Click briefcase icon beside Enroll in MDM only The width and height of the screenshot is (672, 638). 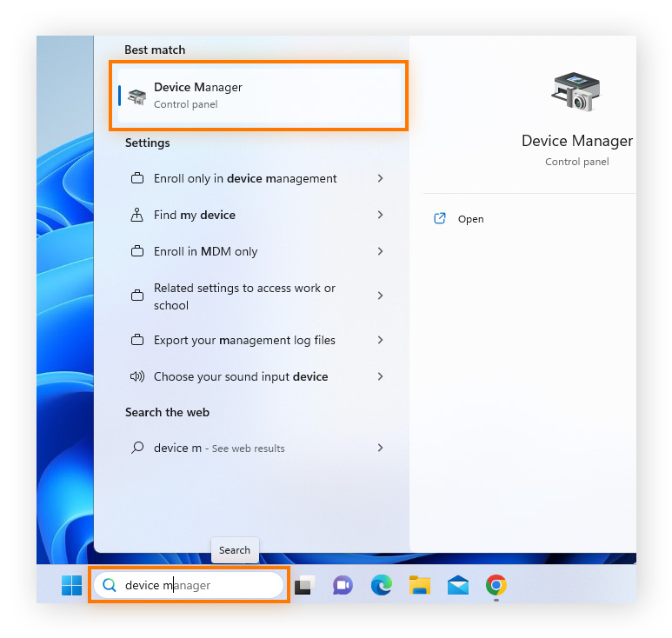[x=137, y=251]
